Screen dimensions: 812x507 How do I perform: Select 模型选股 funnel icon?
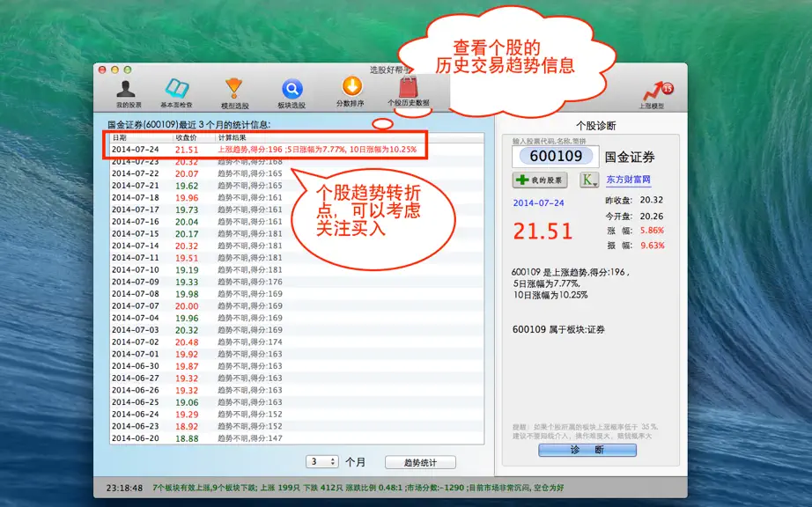pyautogui.click(x=234, y=93)
